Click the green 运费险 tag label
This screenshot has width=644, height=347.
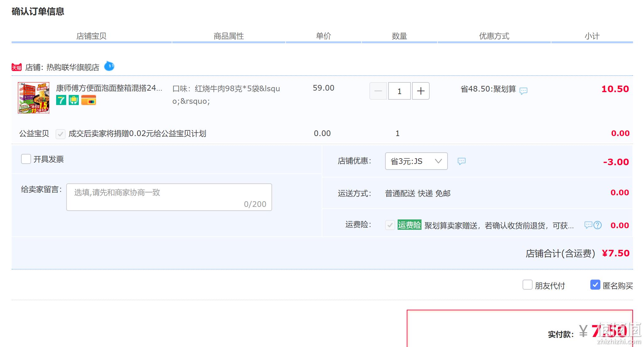[409, 225]
